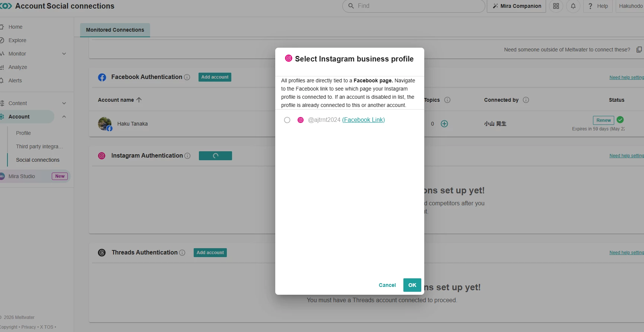Click the Account gear icon in sidebar
Screen dimensions: 644x332
2,117
